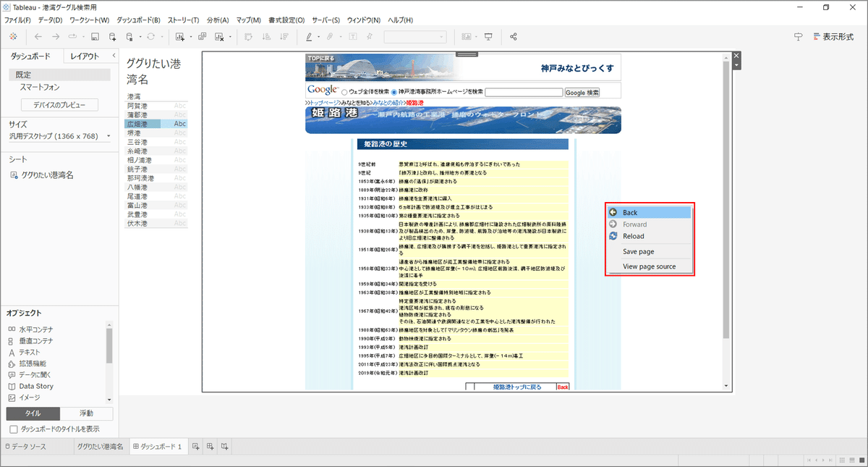Click the new worksheet chart icon
This screenshot has width=868, height=467.
tap(180, 36)
